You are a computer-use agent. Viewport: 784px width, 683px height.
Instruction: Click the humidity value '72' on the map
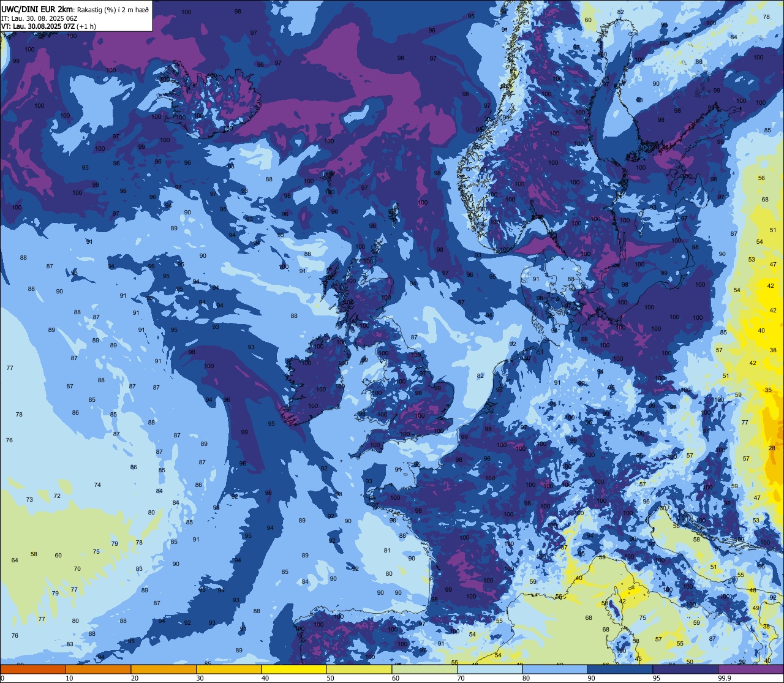(x=57, y=496)
